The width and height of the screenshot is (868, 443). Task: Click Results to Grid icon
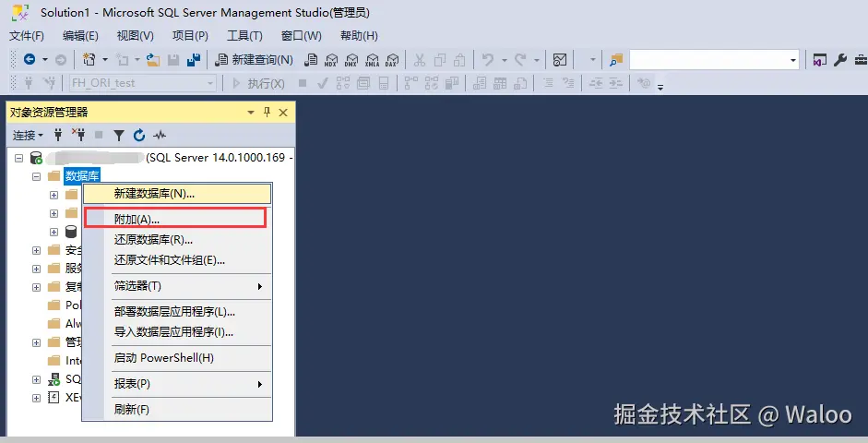coord(500,83)
